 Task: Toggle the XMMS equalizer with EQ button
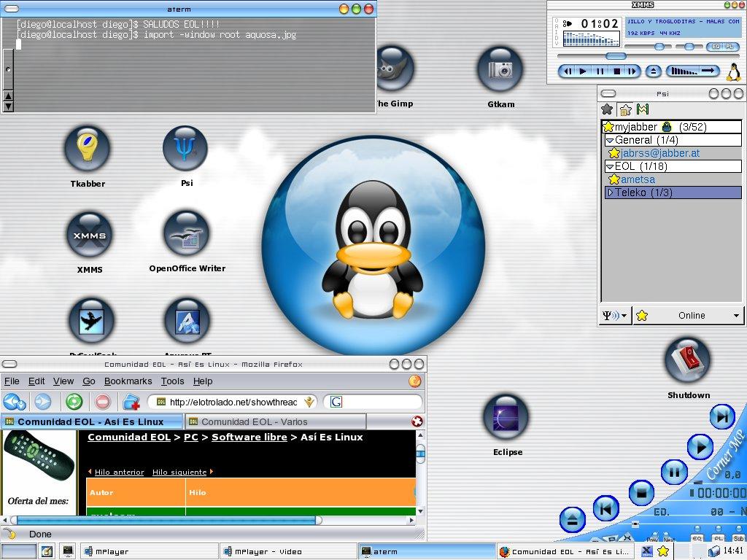coord(714,47)
